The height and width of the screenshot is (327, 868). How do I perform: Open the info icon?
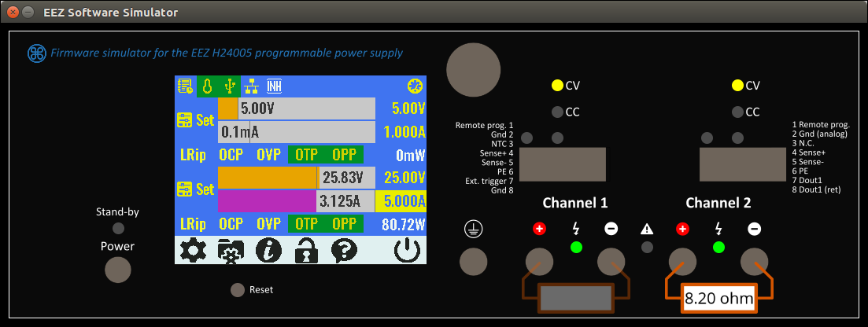pos(268,251)
